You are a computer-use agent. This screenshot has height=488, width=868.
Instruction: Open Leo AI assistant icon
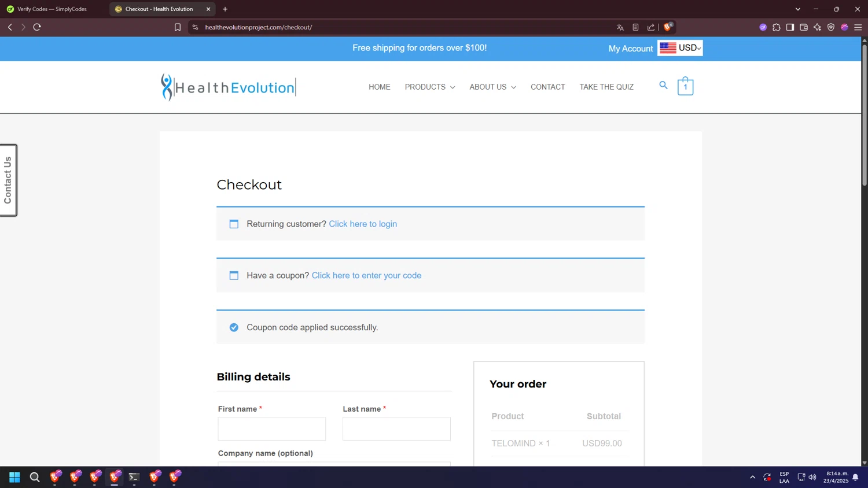click(817, 27)
